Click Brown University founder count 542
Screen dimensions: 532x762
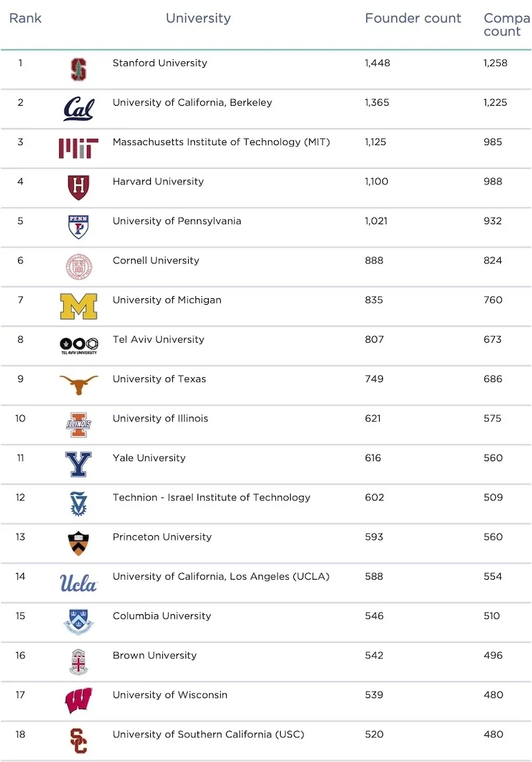pyautogui.click(x=374, y=656)
